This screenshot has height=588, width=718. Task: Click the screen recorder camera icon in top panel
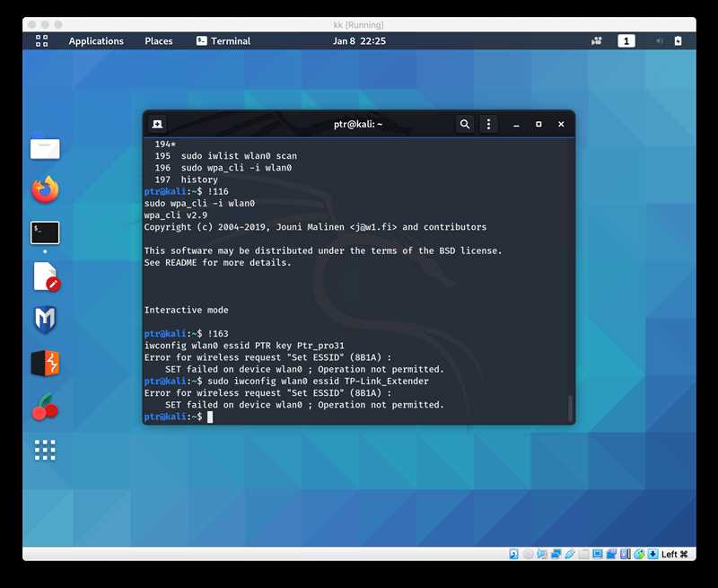pyautogui.click(x=596, y=41)
